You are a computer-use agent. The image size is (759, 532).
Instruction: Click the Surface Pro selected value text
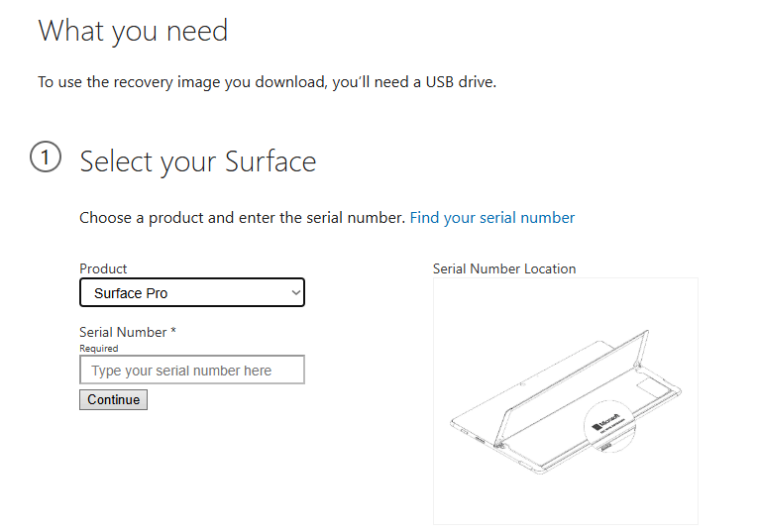(131, 293)
